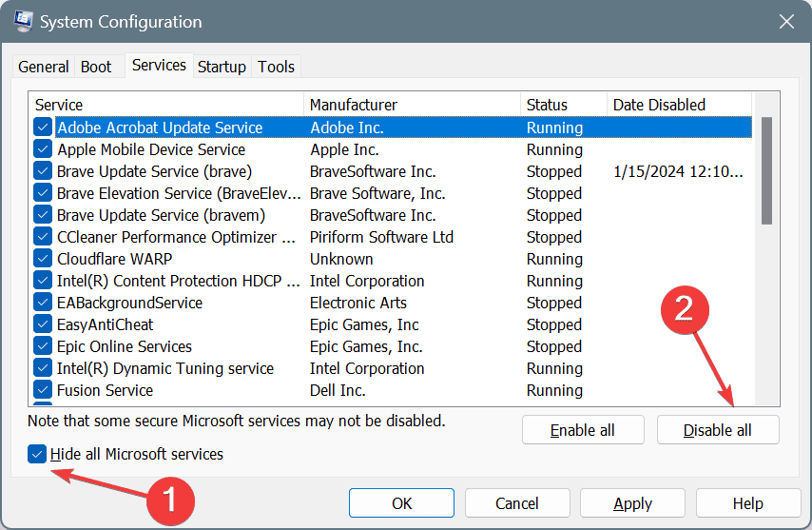Toggle Hide all Microsoft services checkbox
This screenshot has width=812, height=530.
(x=37, y=455)
